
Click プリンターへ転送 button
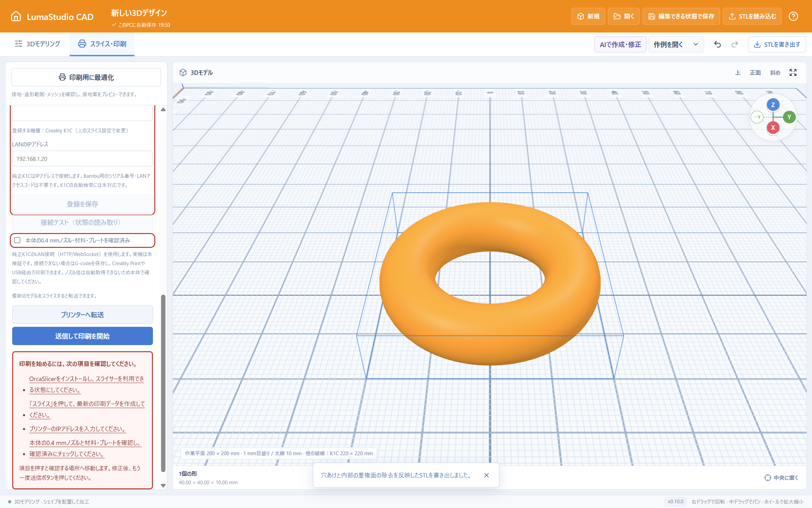click(x=83, y=315)
